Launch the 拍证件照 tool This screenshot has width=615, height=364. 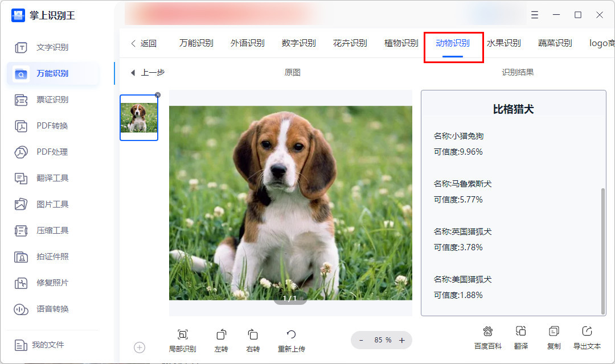coord(55,257)
